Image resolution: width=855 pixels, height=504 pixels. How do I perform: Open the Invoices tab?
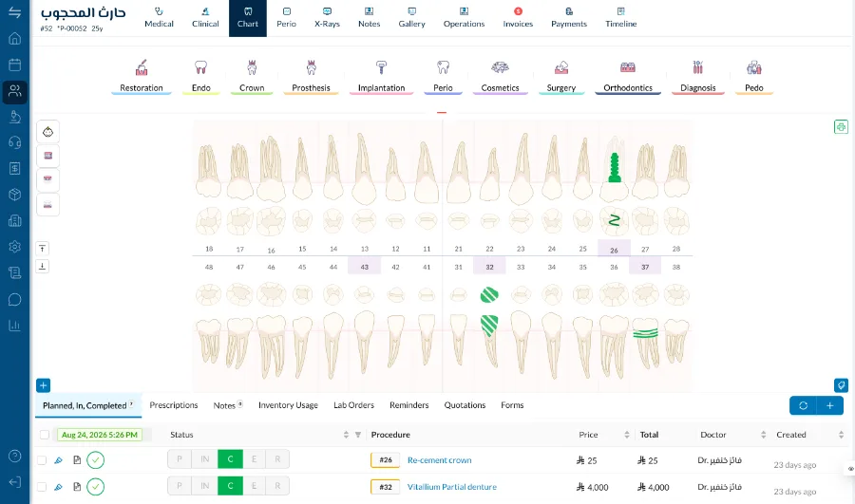[x=518, y=18]
